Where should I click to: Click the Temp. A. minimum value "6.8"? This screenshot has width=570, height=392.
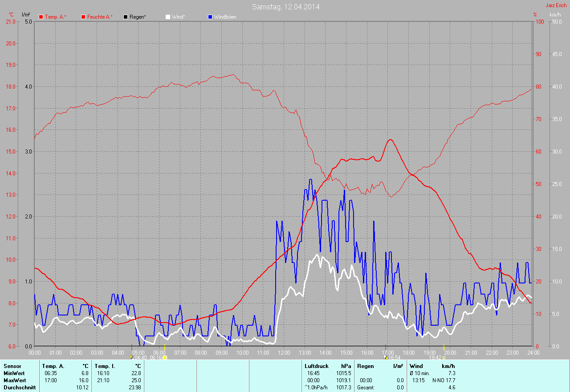click(x=85, y=373)
